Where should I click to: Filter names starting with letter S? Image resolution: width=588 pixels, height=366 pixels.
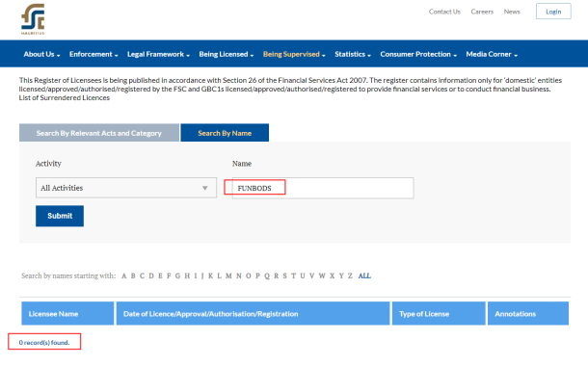pos(284,276)
